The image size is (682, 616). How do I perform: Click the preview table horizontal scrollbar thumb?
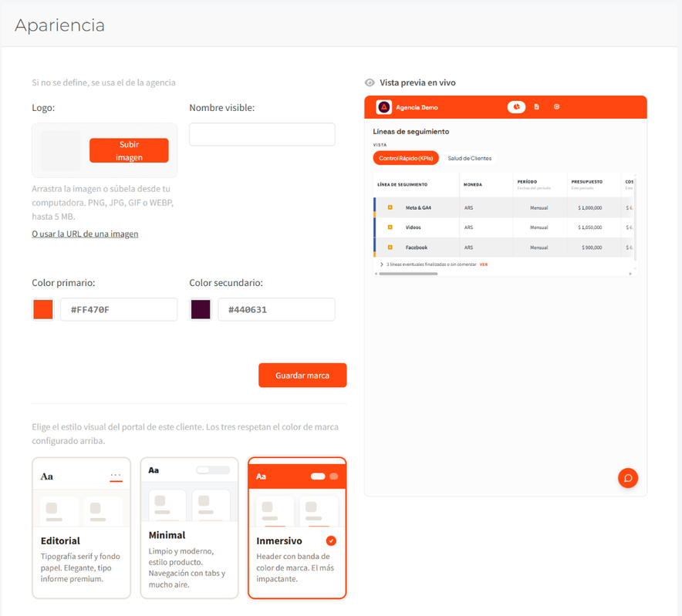(x=408, y=274)
